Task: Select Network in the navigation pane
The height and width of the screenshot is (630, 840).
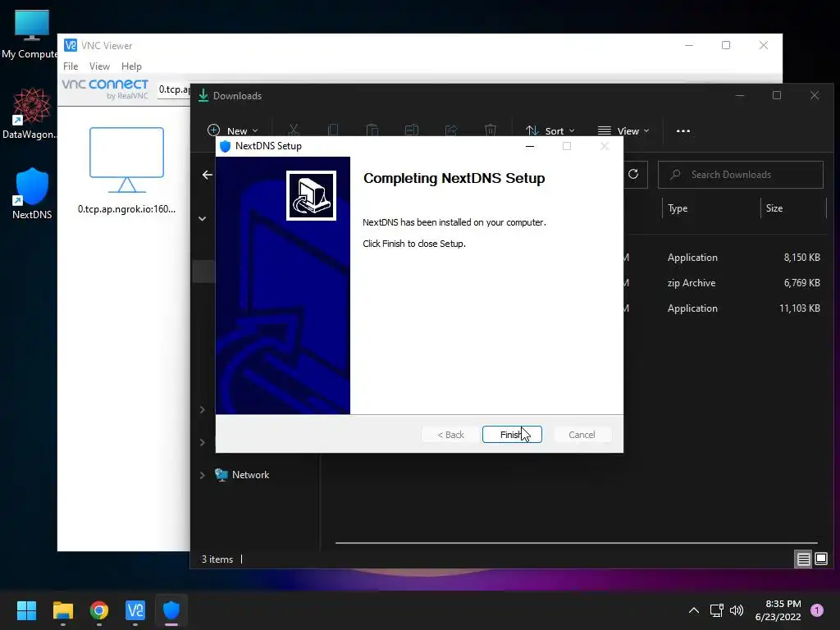Action: [x=250, y=475]
